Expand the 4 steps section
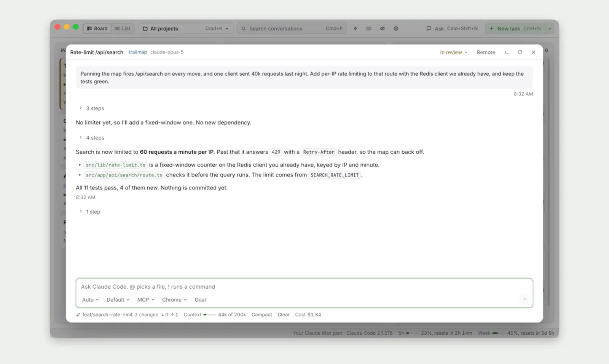This screenshot has width=609, height=364. [92, 138]
